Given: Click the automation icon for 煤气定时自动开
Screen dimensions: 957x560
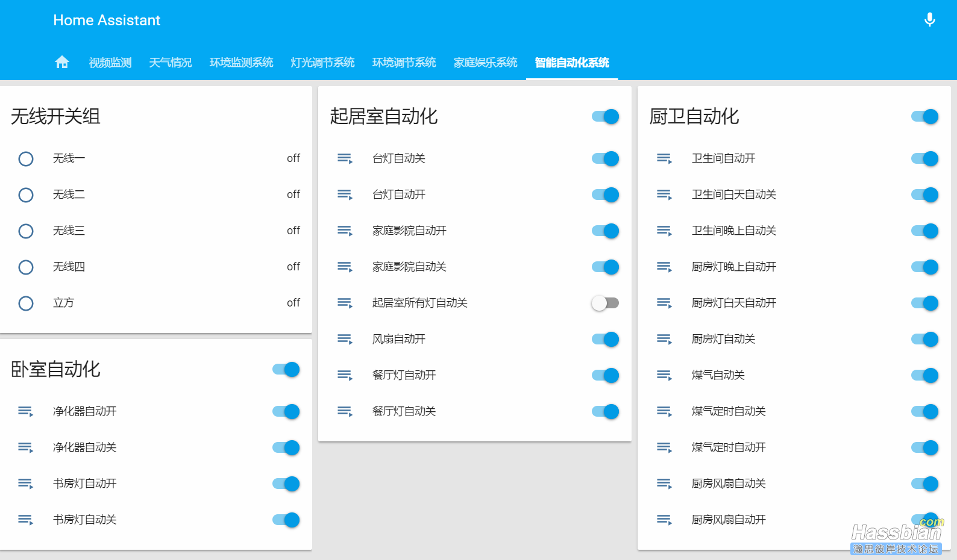Looking at the screenshot, I should pyautogui.click(x=665, y=448).
